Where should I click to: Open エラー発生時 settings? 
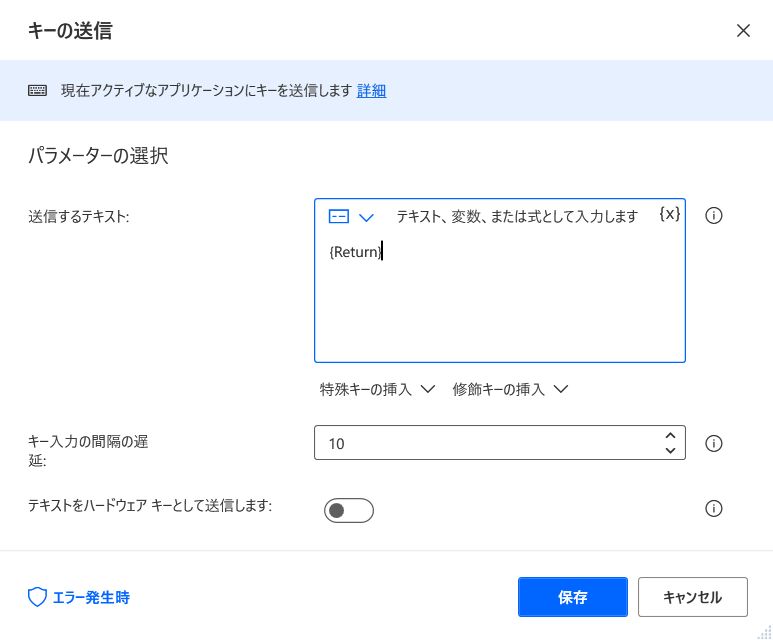(79, 597)
